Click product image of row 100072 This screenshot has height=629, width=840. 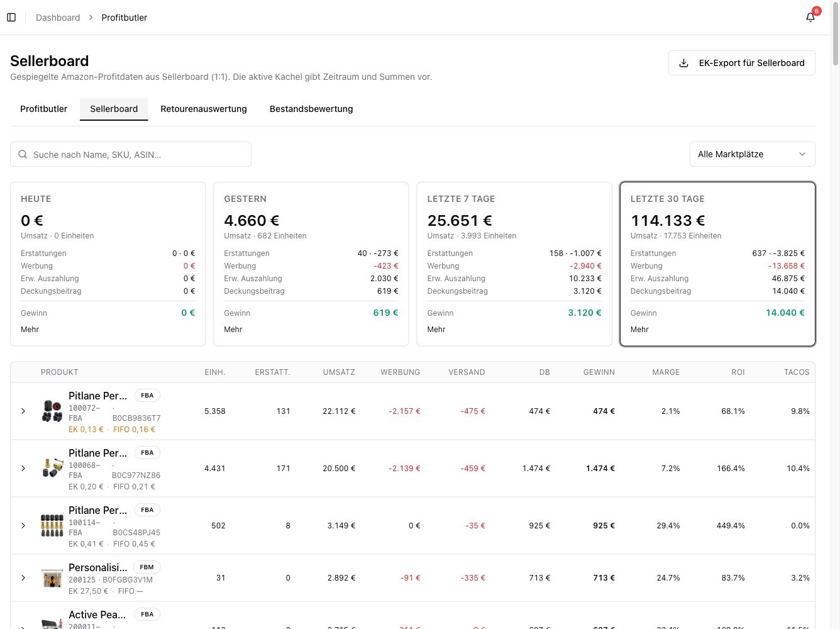[52, 411]
